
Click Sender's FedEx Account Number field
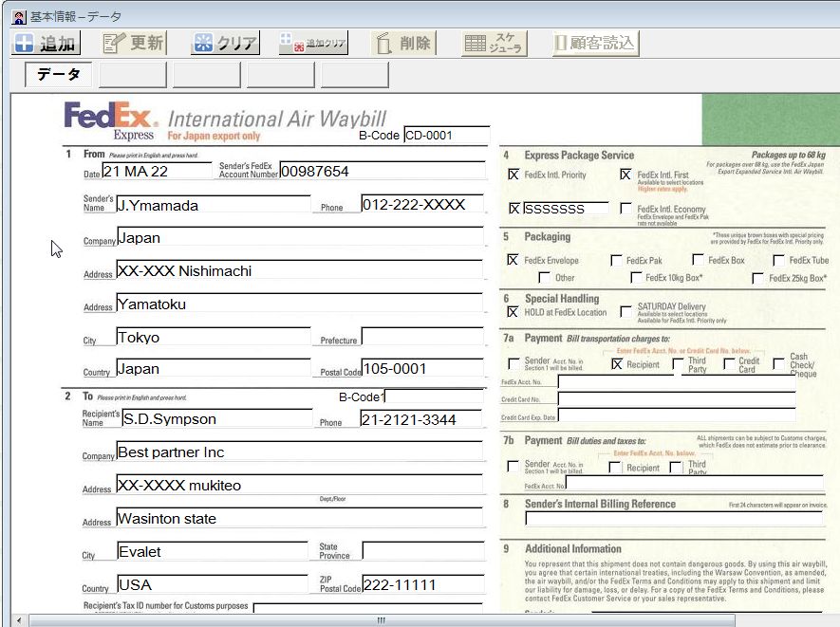tap(383, 171)
